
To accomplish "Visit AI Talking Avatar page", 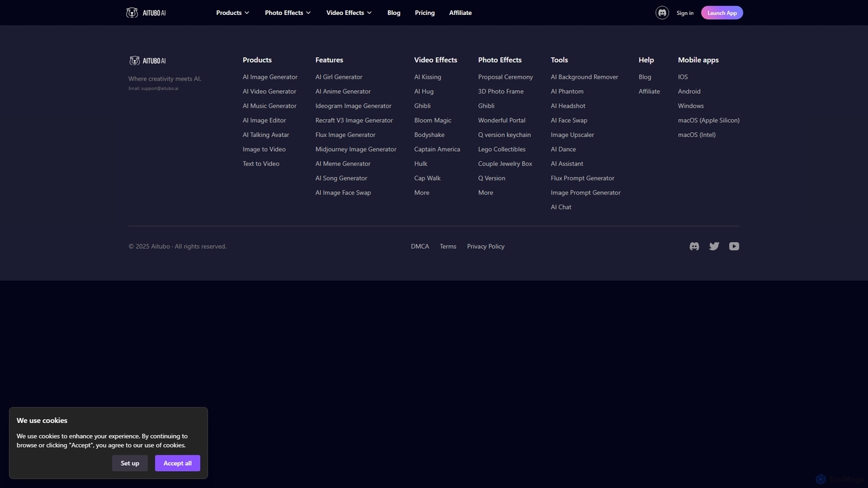I will 266,135.
